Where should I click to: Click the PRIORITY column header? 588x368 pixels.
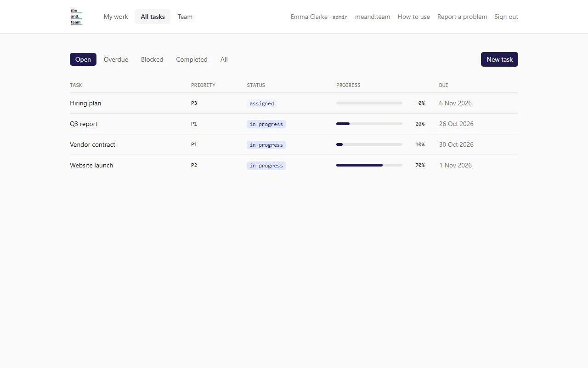203,85
